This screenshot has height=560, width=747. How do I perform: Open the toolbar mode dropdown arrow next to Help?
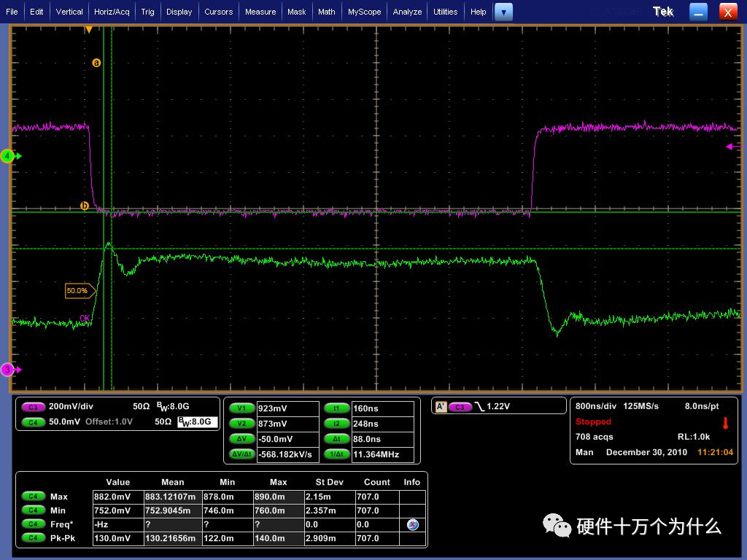tap(503, 12)
